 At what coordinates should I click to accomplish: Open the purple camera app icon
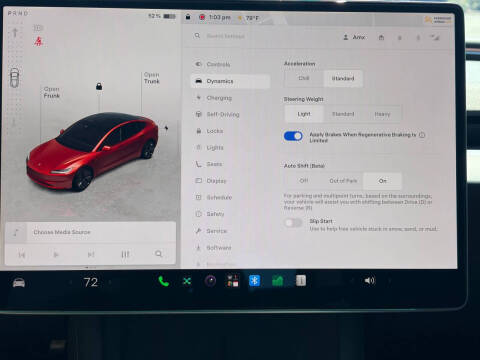click(210, 281)
